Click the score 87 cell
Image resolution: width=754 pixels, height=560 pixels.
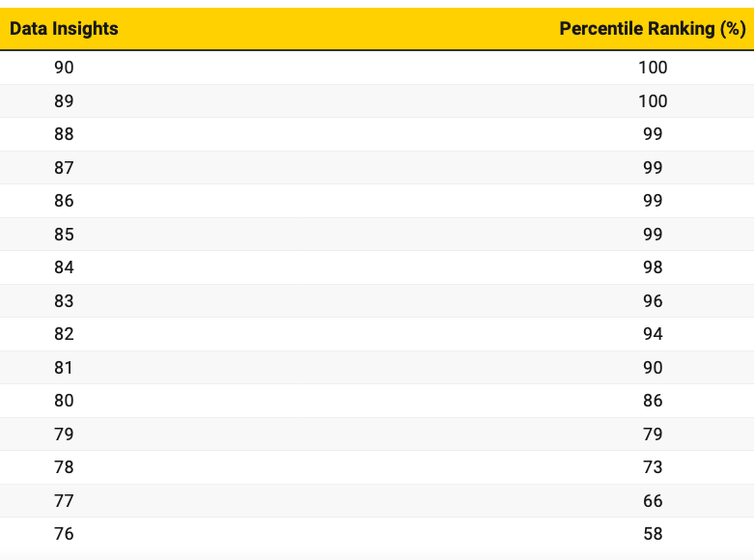(x=64, y=168)
